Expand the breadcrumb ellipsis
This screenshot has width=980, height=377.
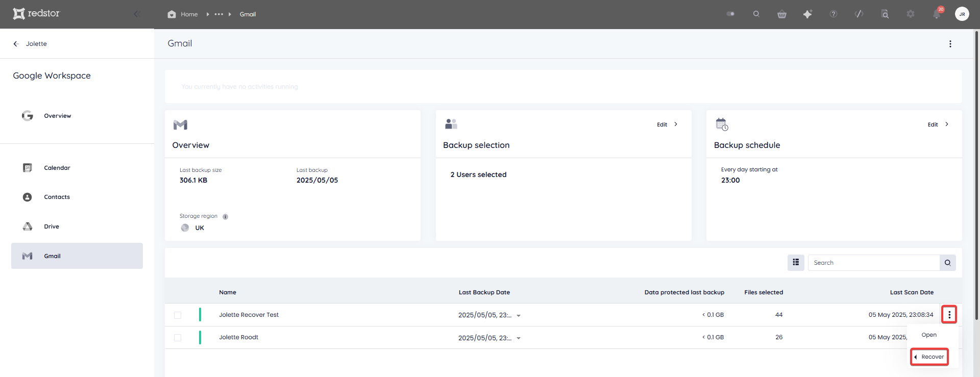[x=219, y=14]
